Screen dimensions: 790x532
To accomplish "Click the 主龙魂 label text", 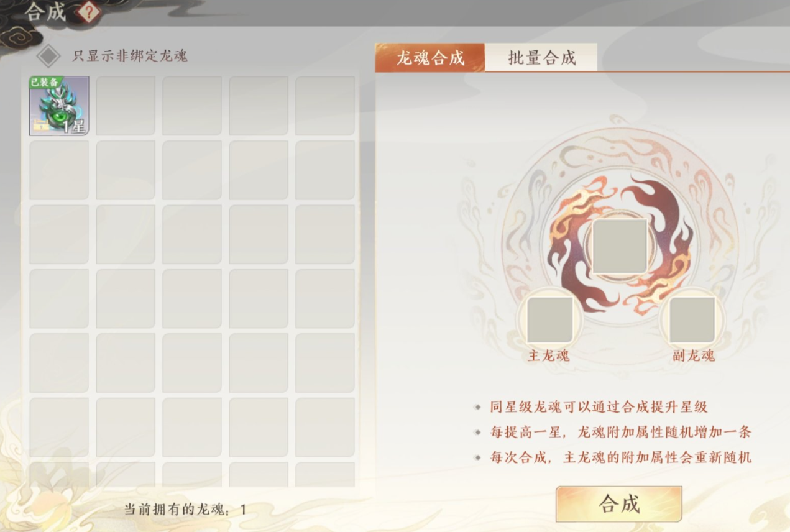I will point(548,356).
